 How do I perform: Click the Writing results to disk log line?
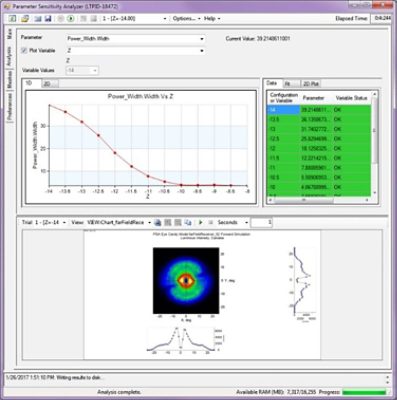coord(56,377)
